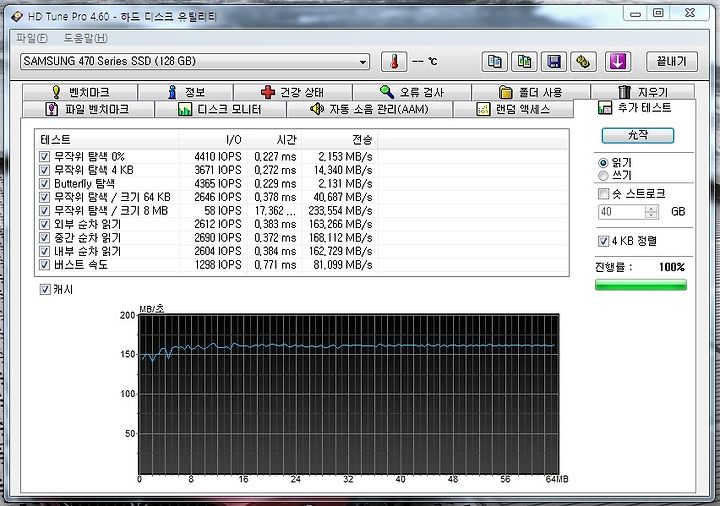Switch to the 폴더 사용 tab
This screenshot has width=720, height=506.
(x=531, y=92)
